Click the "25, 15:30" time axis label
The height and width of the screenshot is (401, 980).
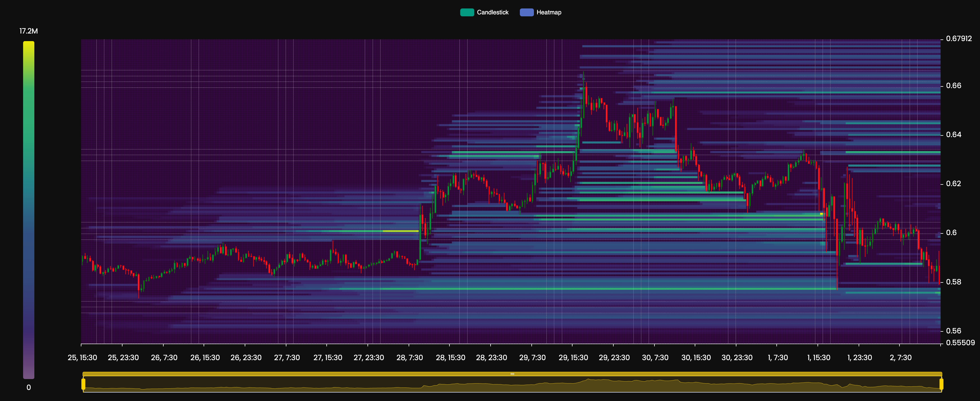82,358
